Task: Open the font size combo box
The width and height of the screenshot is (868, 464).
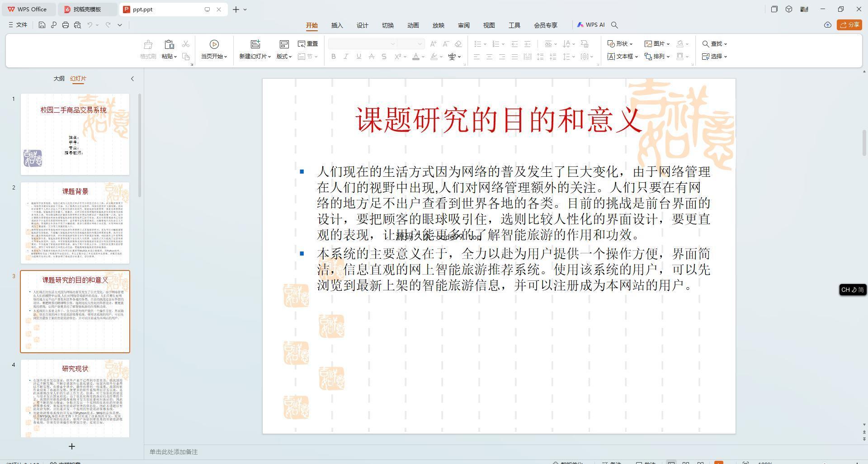Action: 410,44
